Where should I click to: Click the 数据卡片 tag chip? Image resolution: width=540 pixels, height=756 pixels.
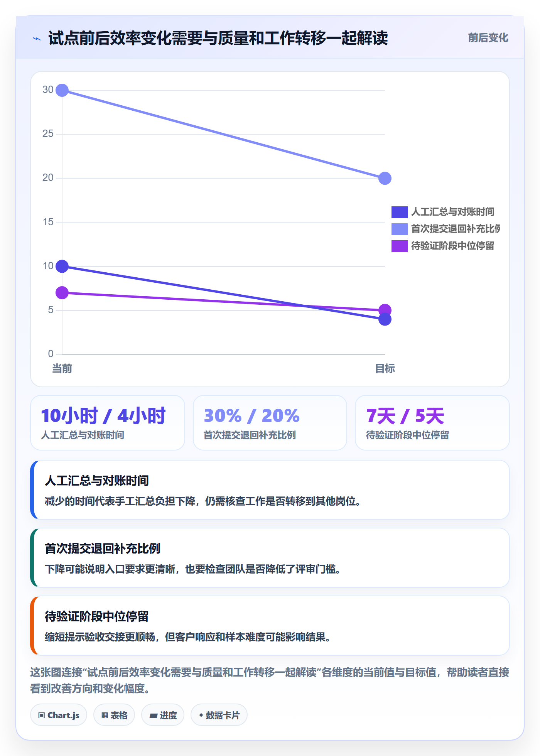[x=219, y=715]
